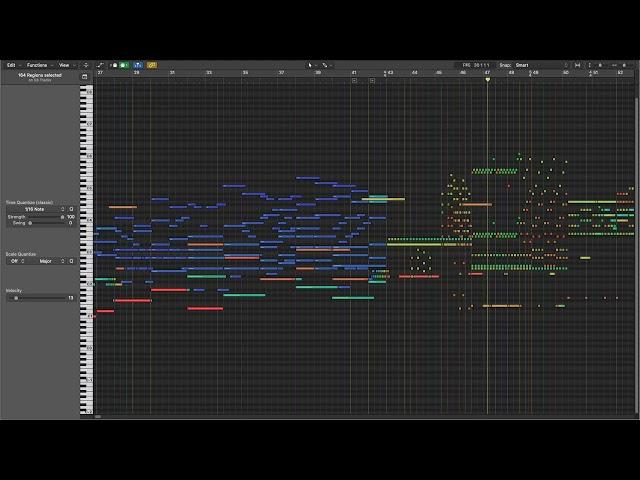The image size is (640, 480).
Task: Open the 1/16 Note time quantize dropdown
Action: [38, 209]
